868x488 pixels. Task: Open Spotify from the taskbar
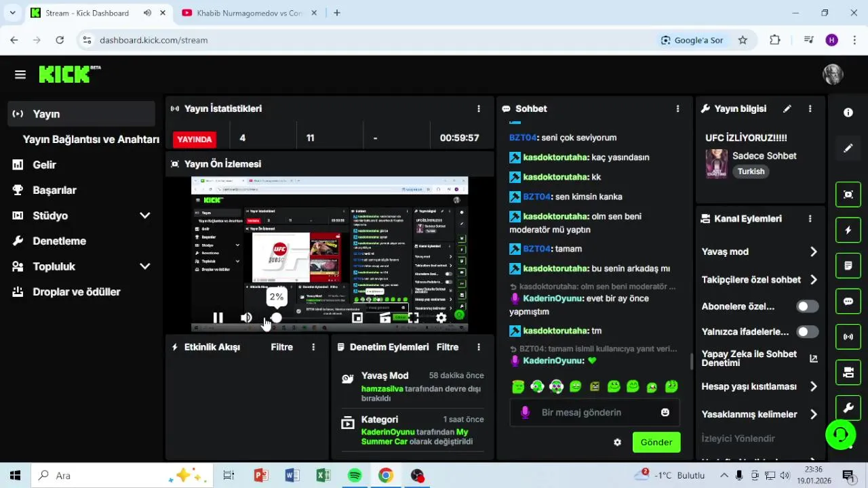[x=355, y=475]
